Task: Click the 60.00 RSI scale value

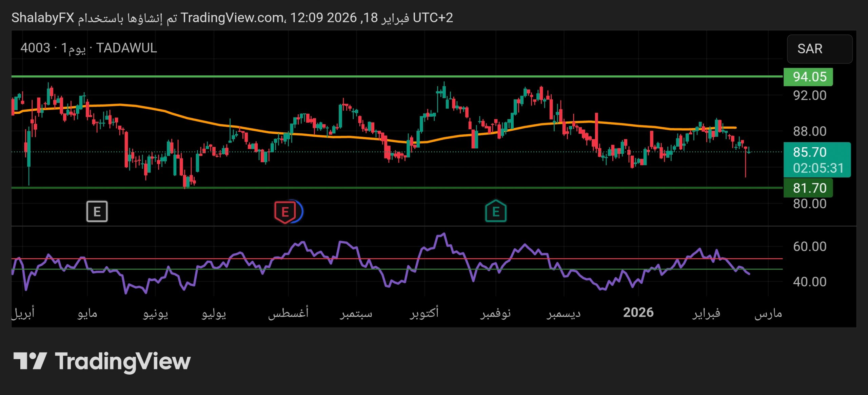Action: (x=810, y=247)
